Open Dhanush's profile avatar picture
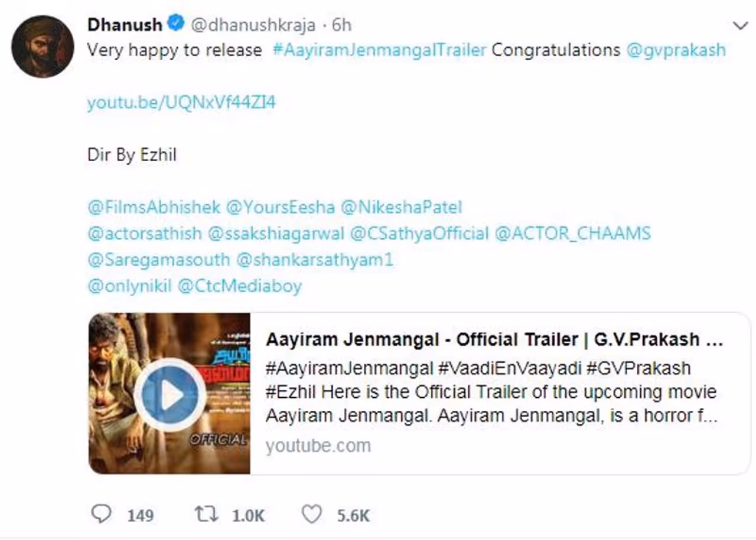The height and width of the screenshot is (540, 756). [43, 47]
